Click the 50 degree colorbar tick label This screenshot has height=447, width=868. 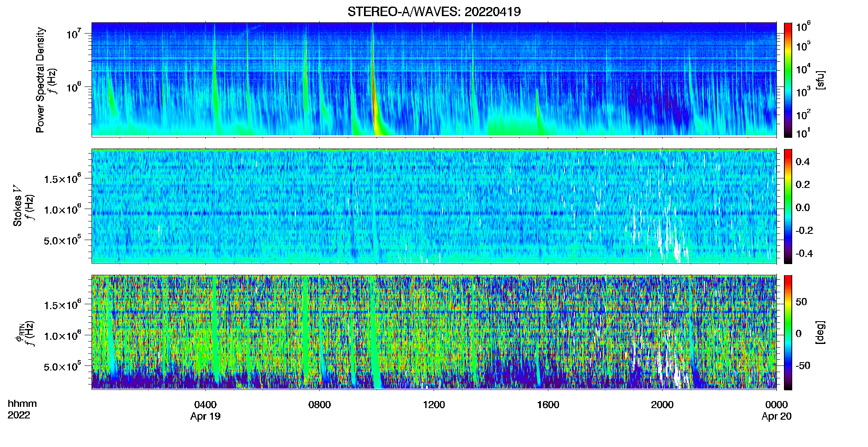[801, 302]
